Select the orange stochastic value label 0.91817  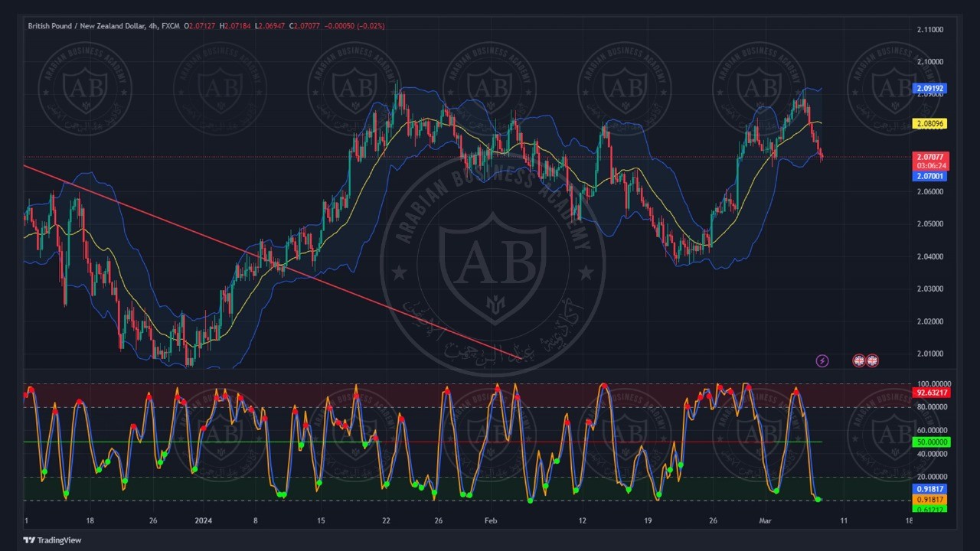pos(931,499)
